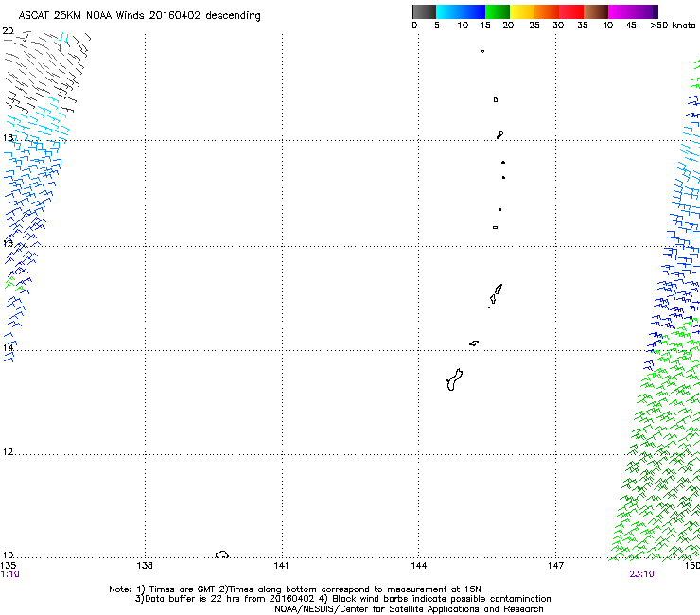
Task: Click the longitude label '138' on bottom axis
Action: coord(145,566)
